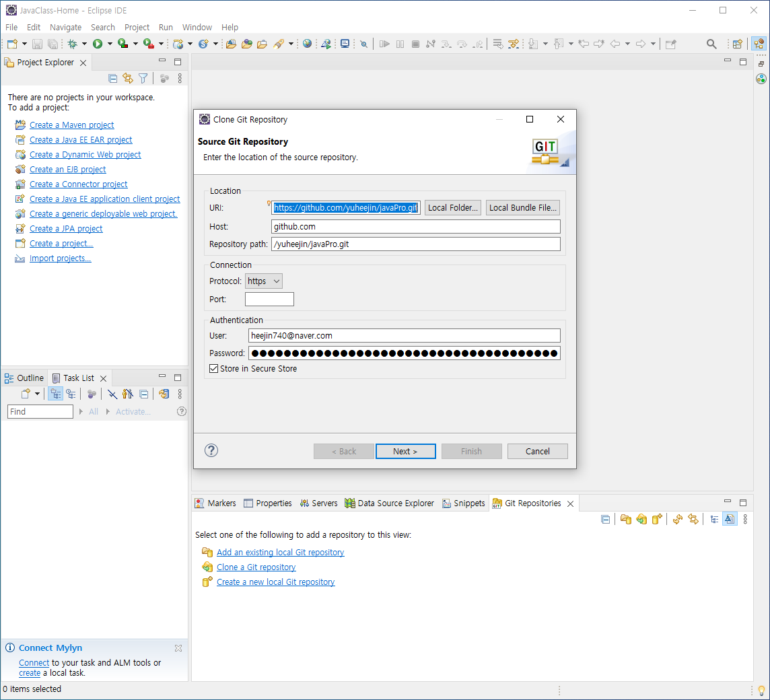The height and width of the screenshot is (700, 770).
Task: Toggle Link with Selection in Git Repositories
Action: click(693, 519)
